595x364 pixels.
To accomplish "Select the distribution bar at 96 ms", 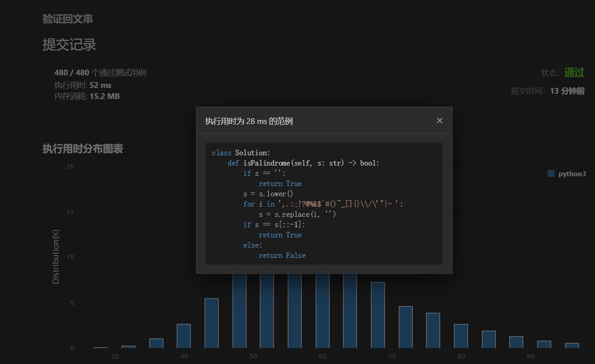I will coord(572,346).
